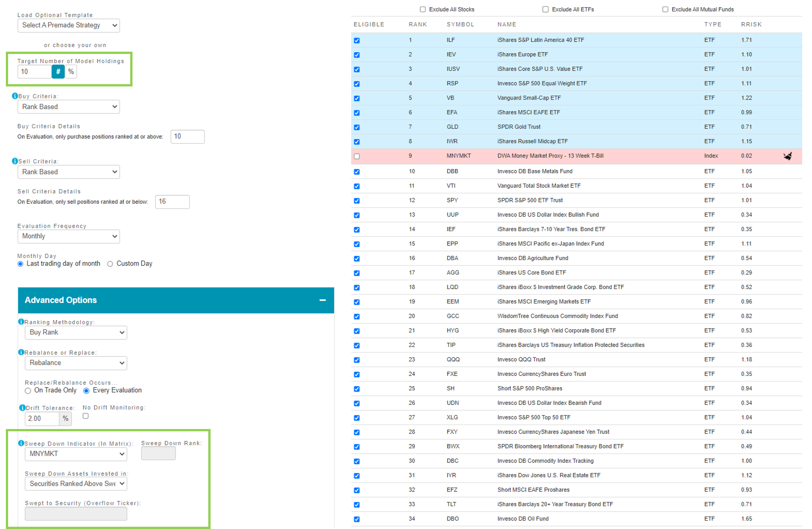Screen dimensions: 812x529
Task: Sort by the ELIGIBLE column header
Action: pos(369,25)
